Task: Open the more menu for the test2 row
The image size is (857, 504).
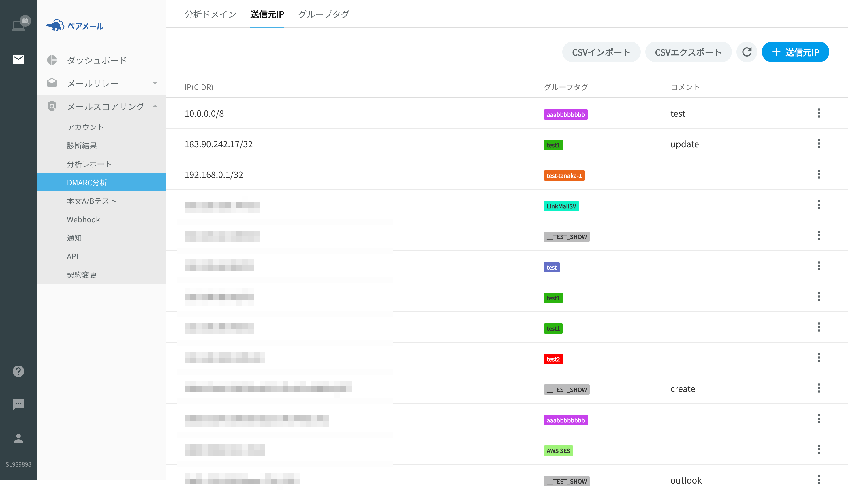Action: point(819,358)
